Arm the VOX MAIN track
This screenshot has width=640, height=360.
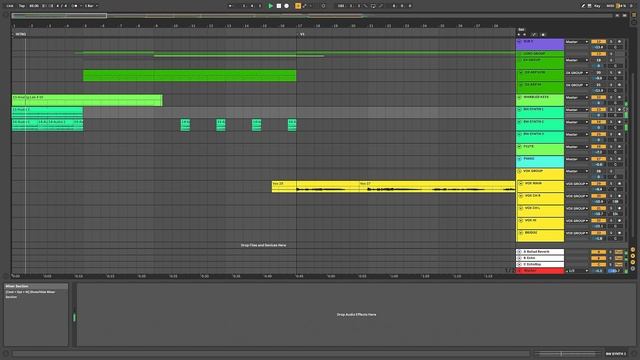[619, 183]
